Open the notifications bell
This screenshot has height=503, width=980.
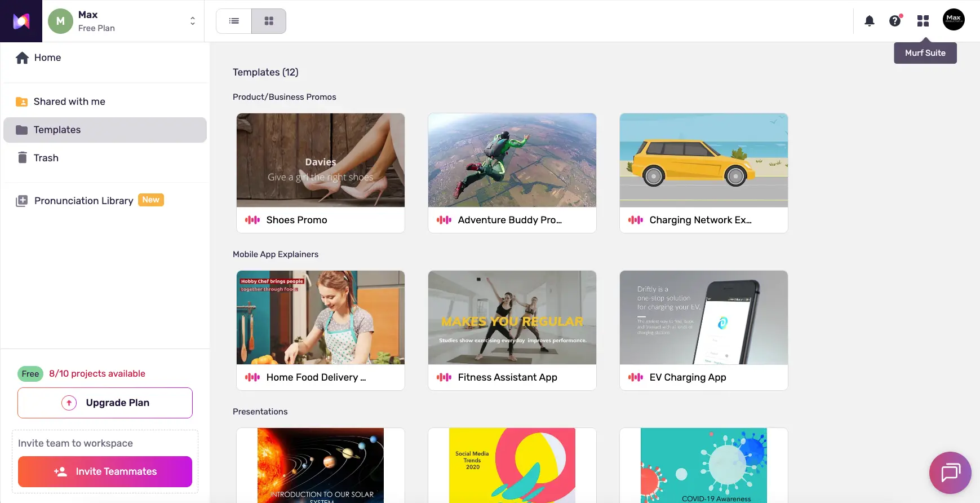[870, 21]
